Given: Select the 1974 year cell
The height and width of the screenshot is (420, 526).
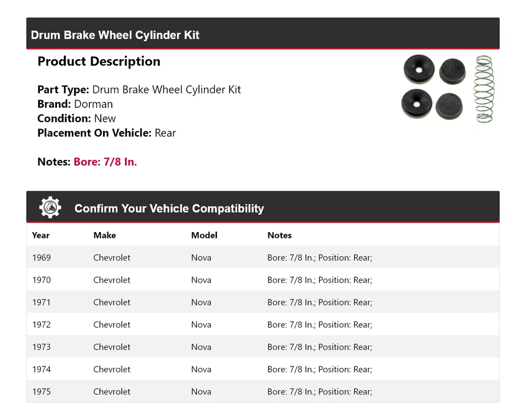Looking at the screenshot, I should [x=42, y=370].
